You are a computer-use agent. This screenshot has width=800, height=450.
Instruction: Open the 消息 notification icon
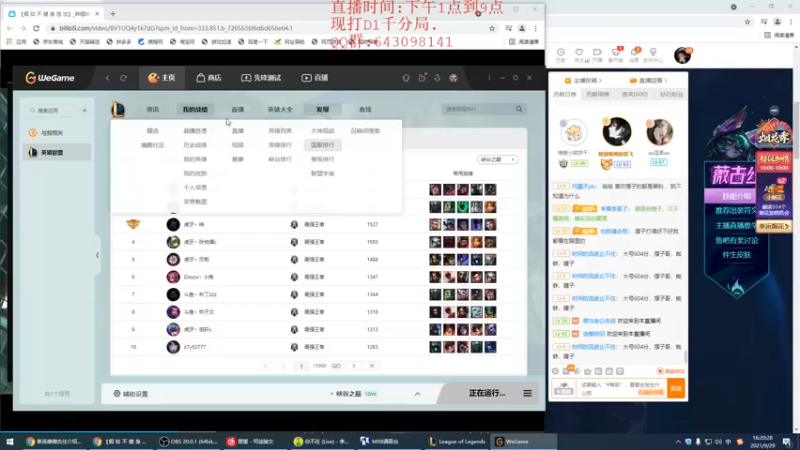(x=635, y=55)
